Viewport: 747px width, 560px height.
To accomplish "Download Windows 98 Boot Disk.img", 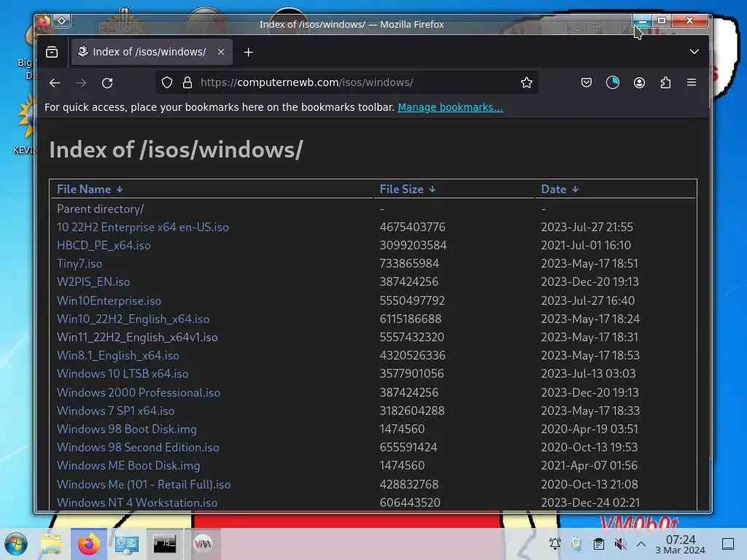I will [x=126, y=429].
